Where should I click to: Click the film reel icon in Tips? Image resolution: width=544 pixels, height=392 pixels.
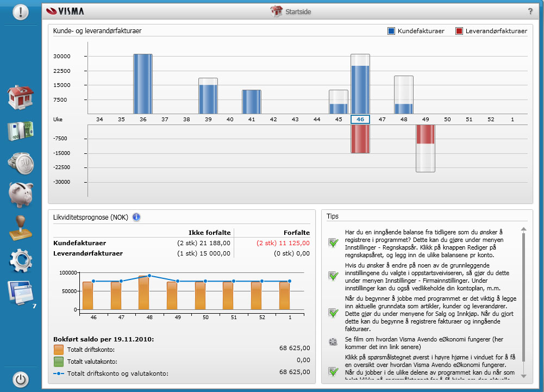333,342
